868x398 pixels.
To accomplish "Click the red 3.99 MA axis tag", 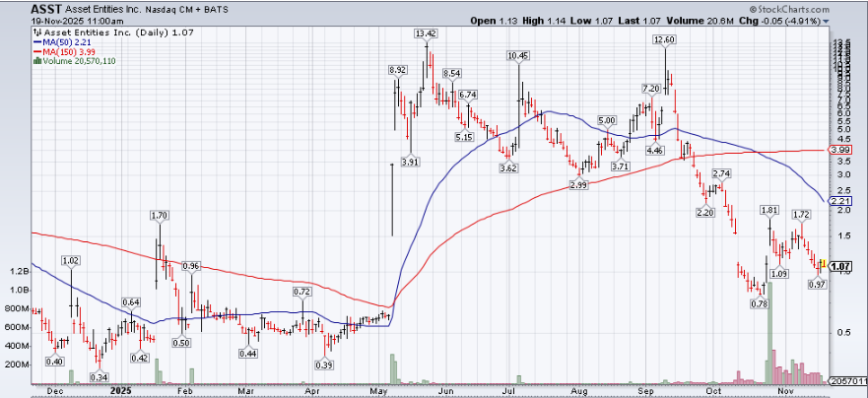I will [x=840, y=150].
